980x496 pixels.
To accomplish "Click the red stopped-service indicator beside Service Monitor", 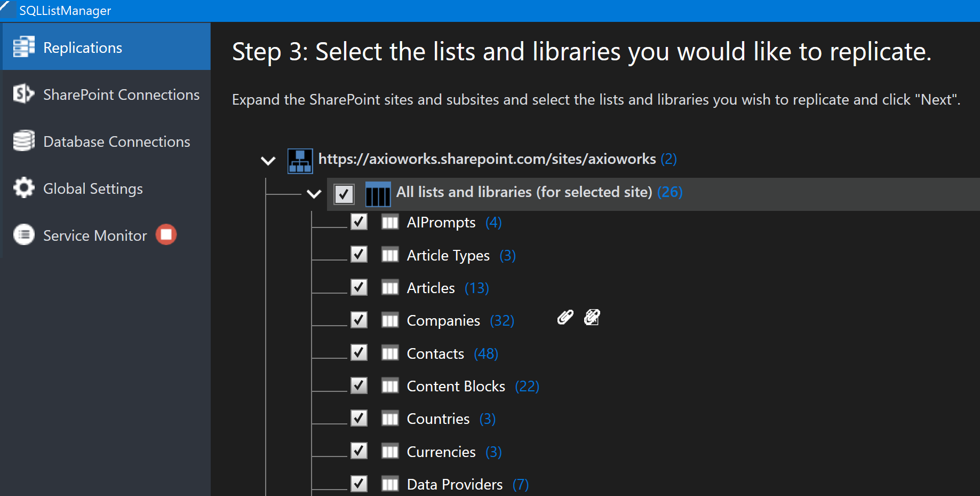I will 165,234.
